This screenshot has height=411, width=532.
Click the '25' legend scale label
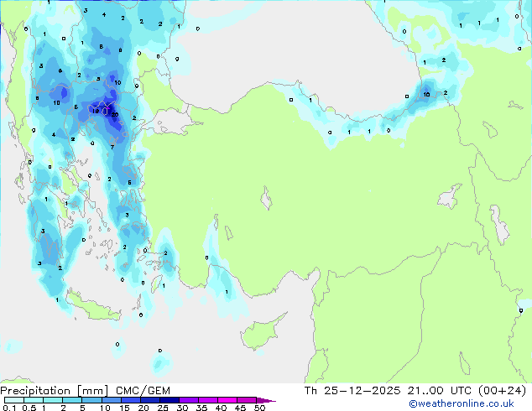click(x=163, y=408)
